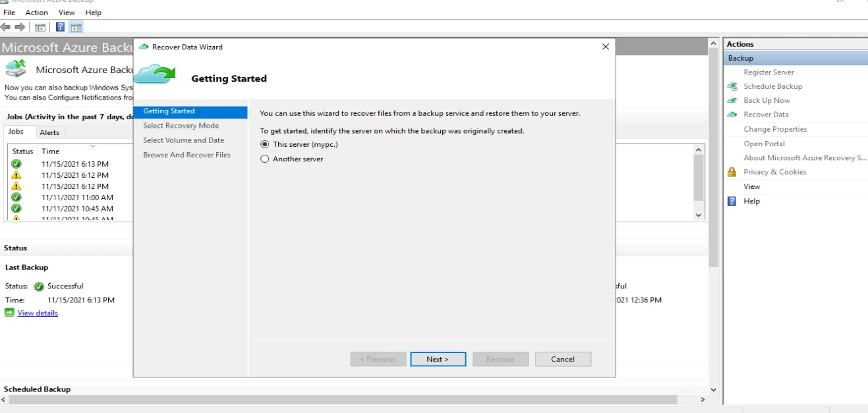
Task: Click the Privacy & Cookies padlock icon
Action: [x=730, y=172]
